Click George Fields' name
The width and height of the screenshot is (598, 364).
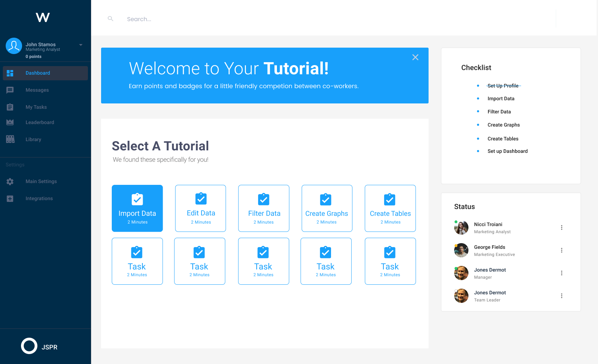[489, 247]
